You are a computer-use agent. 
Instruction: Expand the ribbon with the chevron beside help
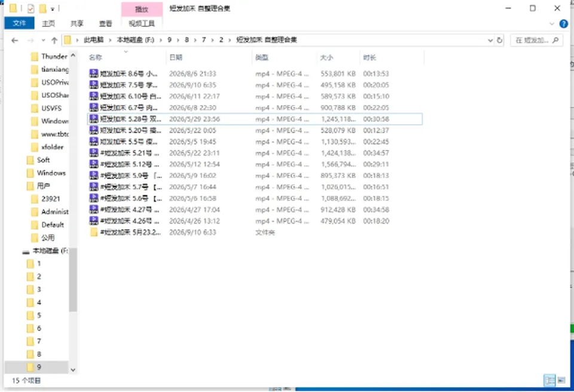(x=552, y=24)
